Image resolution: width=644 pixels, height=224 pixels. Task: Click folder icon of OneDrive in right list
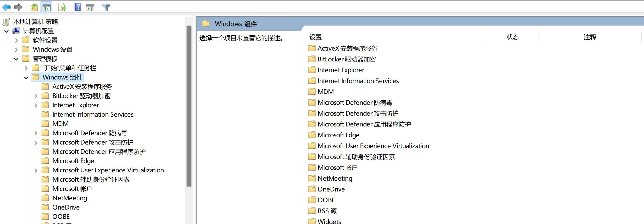(x=312, y=189)
